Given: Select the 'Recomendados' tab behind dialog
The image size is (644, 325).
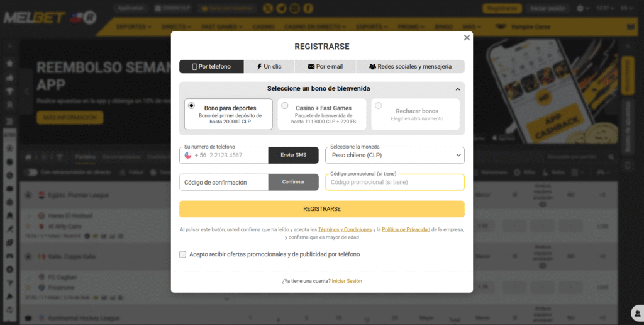Looking at the screenshot, I should 121,157.
